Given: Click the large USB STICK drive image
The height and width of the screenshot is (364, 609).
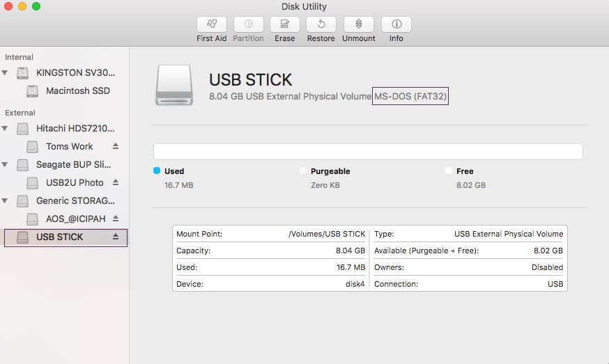Looking at the screenshot, I should click(174, 85).
